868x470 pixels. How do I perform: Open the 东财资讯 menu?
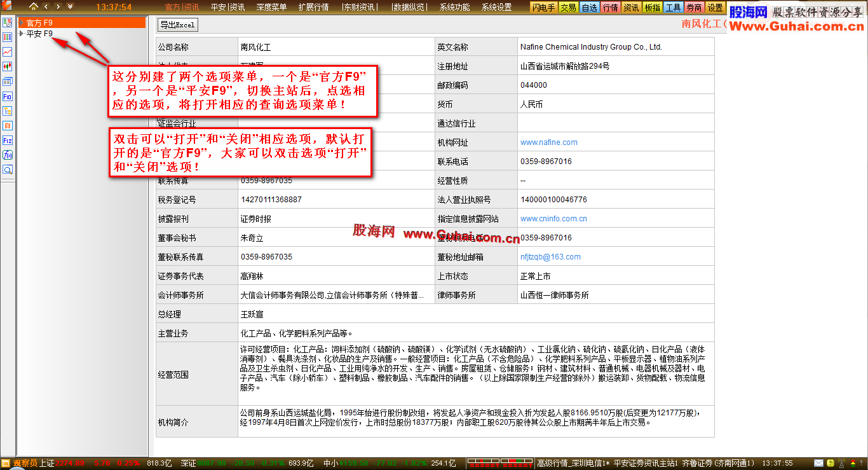[x=360, y=8]
